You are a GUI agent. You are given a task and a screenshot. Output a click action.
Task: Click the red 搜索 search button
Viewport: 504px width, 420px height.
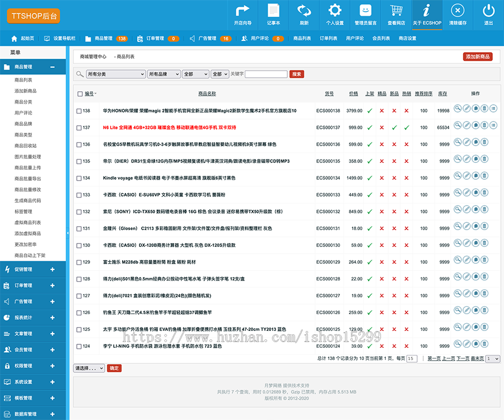(297, 74)
